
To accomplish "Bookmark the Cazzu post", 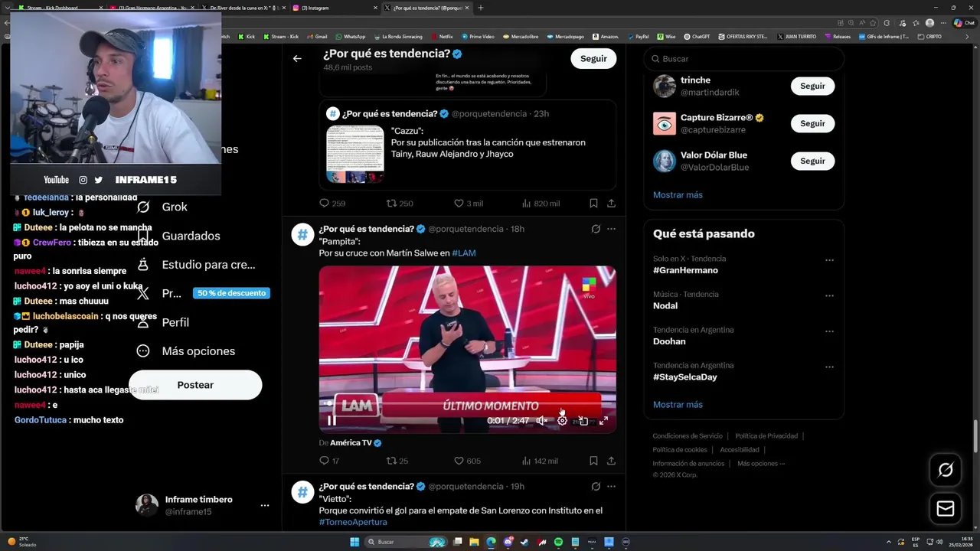I will (593, 204).
